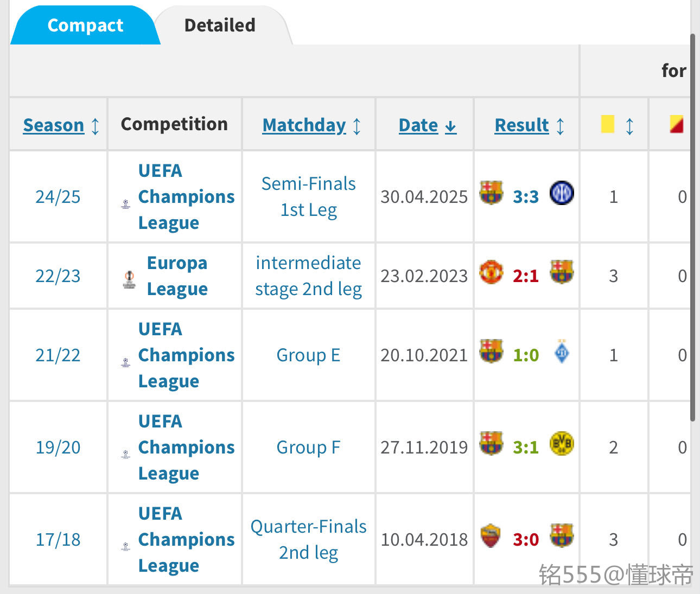Click Barcelona crest in 30.04.2025 match row
The width and height of the screenshot is (700, 594).
(x=491, y=193)
